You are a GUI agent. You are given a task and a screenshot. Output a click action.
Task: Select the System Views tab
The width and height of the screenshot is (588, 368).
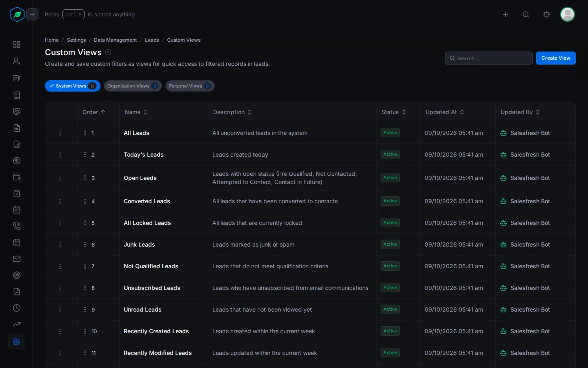(73, 86)
